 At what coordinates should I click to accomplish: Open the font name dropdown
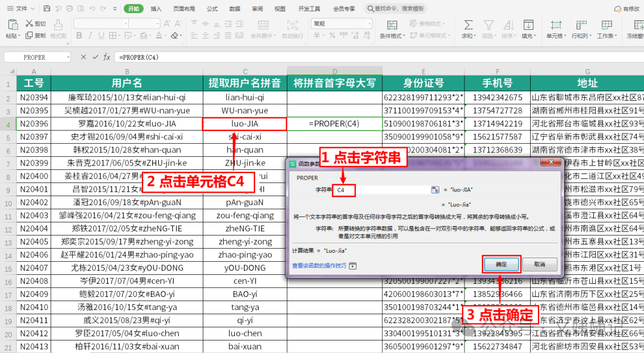point(126,24)
